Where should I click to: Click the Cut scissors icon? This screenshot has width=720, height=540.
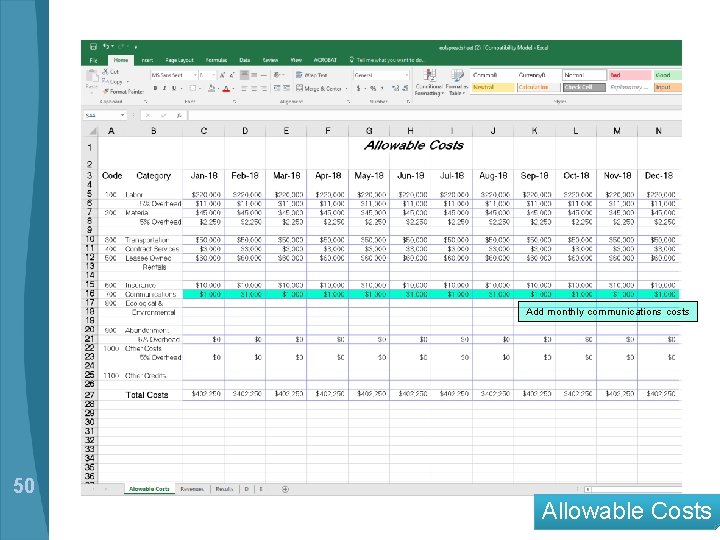click(105, 72)
